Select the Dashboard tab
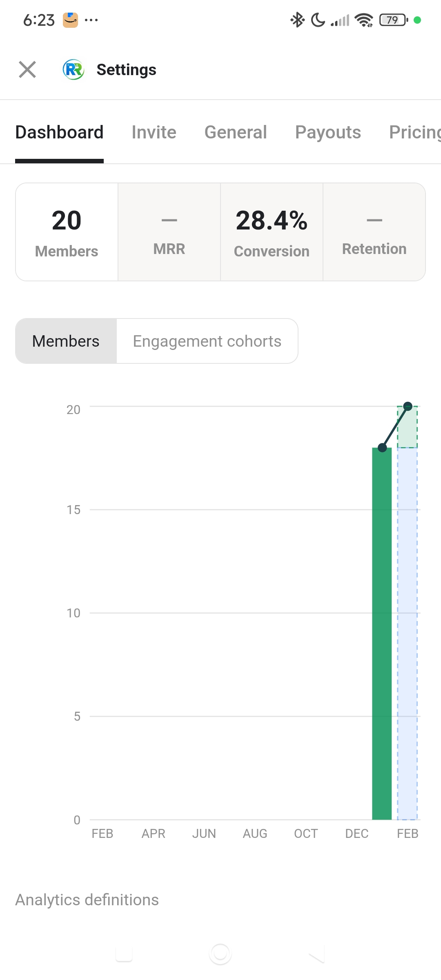Image resolution: width=441 pixels, height=980 pixels. coord(59,132)
